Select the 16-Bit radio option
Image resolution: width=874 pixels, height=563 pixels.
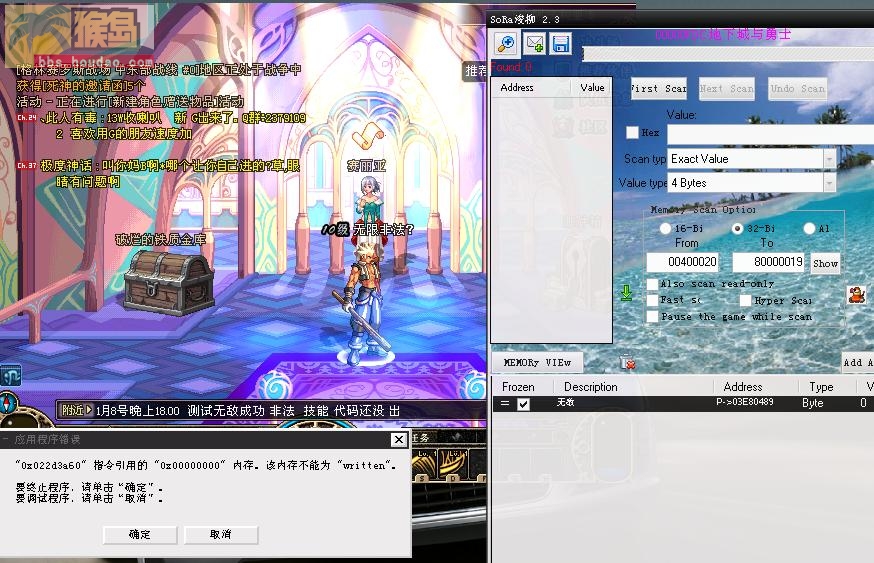click(665, 229)
